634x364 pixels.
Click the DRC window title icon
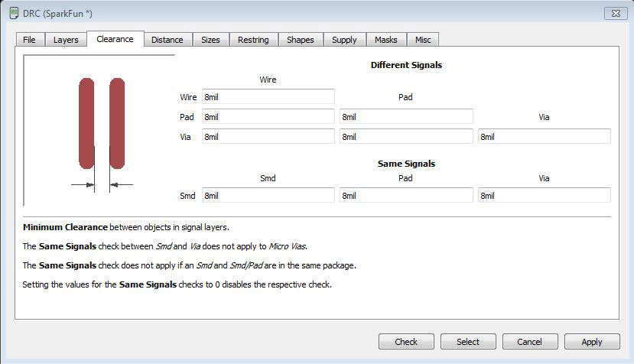click(14, 13)
